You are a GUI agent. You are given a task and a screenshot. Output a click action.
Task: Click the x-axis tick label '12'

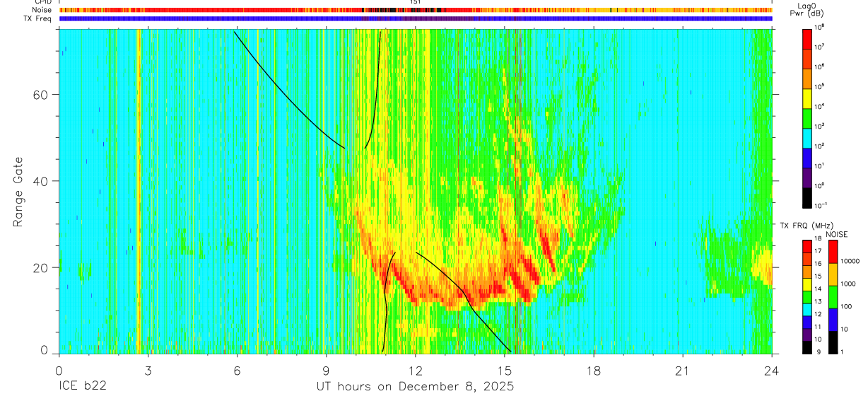tap(415, 371)
